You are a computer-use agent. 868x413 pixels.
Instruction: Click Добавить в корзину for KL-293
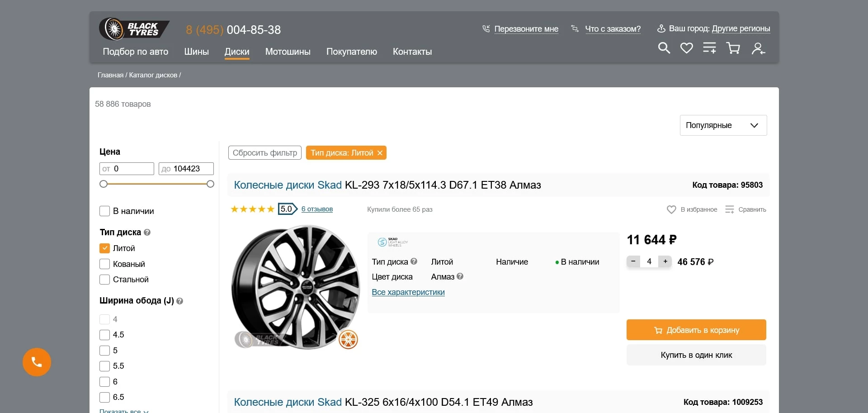(x=696, y=330)
